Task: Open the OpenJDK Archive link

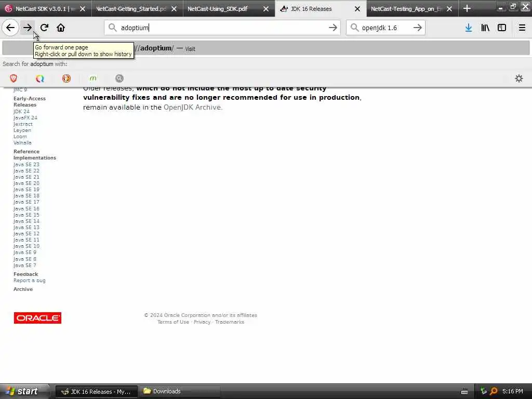Action: coord(192,107)
